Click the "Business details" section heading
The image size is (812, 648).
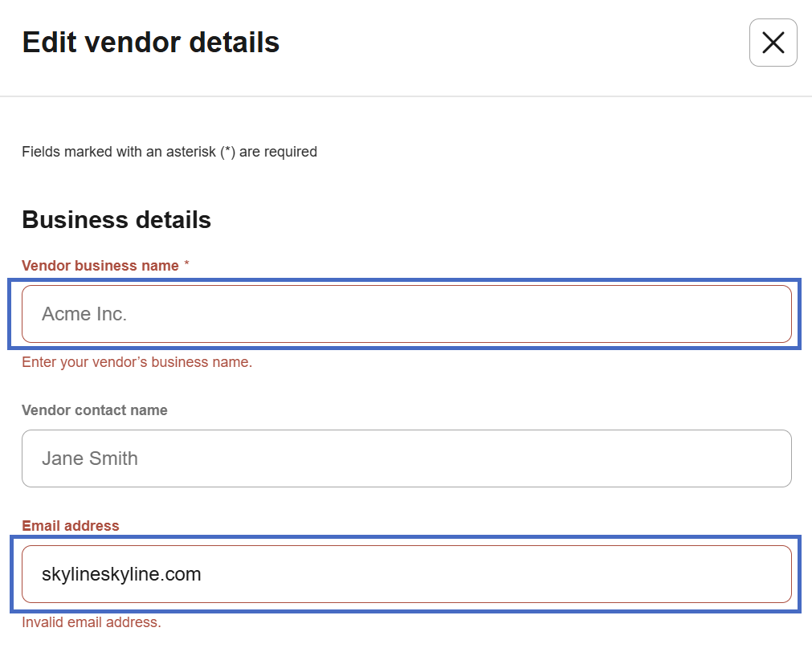pos(116,220)
